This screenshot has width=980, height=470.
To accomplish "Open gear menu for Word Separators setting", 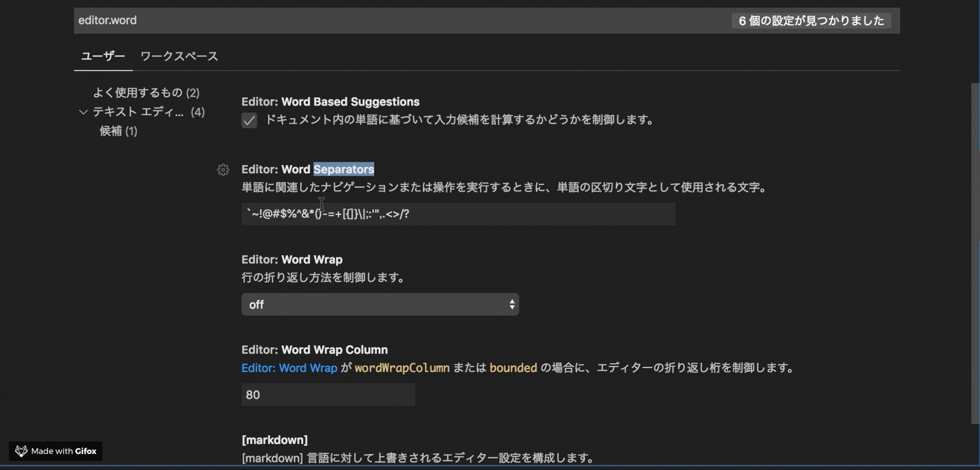I will (223, 170).
